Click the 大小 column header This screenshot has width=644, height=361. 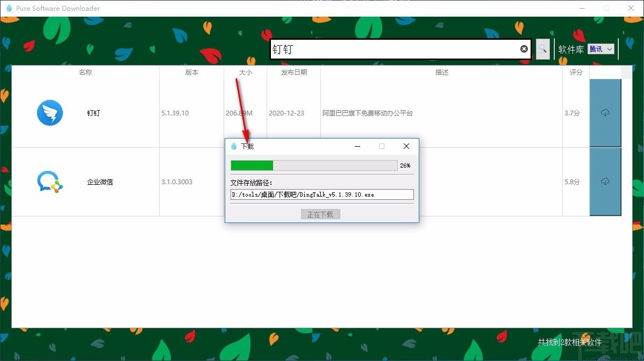pyautogui.click(x=246, y=72)
